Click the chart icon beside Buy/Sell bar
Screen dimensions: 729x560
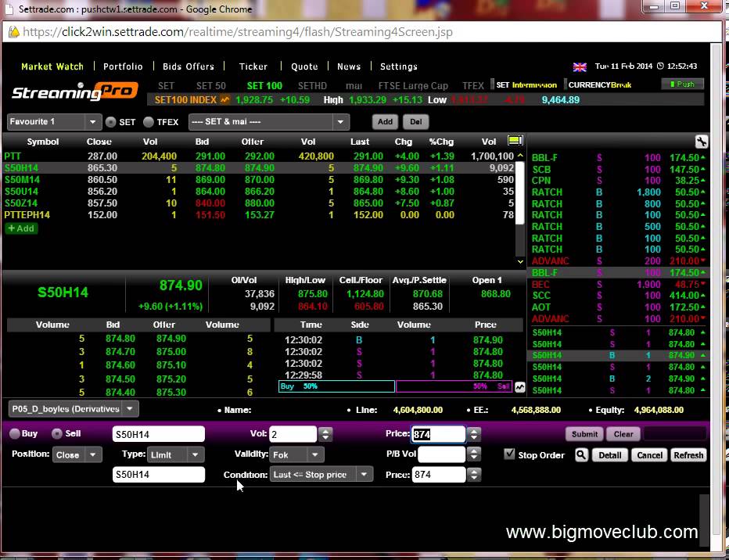pyautogui.click(x=520, y=387)
